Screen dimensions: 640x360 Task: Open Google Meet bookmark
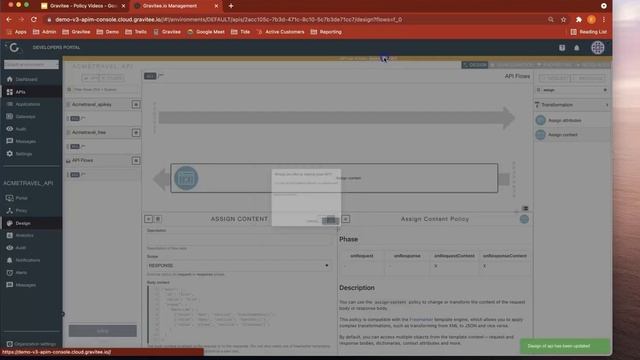point(206,32)
